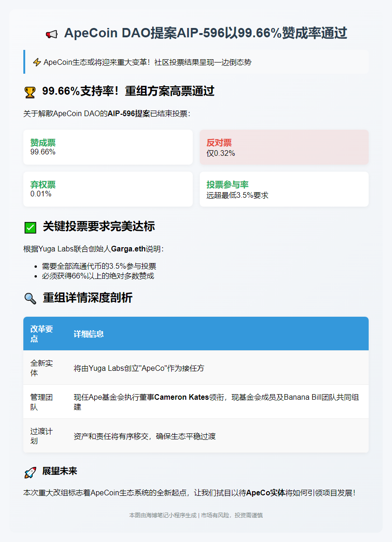Click the table header 改革要点

point(42,334)
